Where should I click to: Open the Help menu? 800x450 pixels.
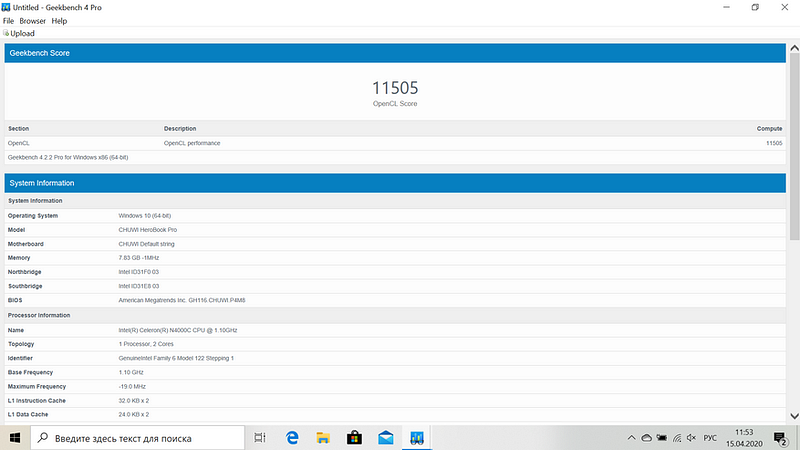tap(59, 21)
